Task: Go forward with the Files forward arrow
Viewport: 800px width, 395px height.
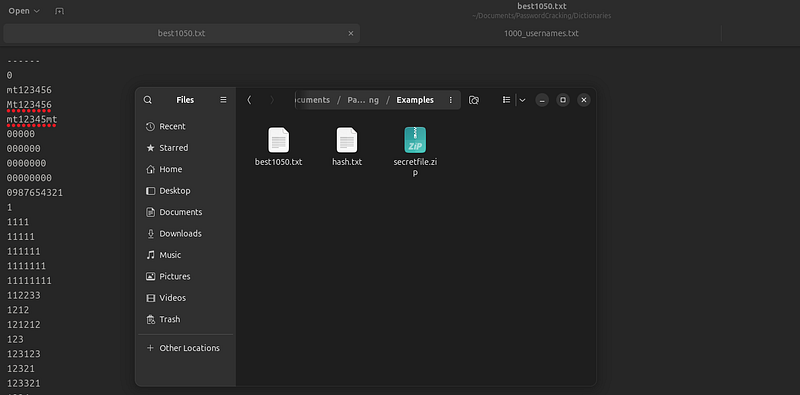Action: [272, 100]
